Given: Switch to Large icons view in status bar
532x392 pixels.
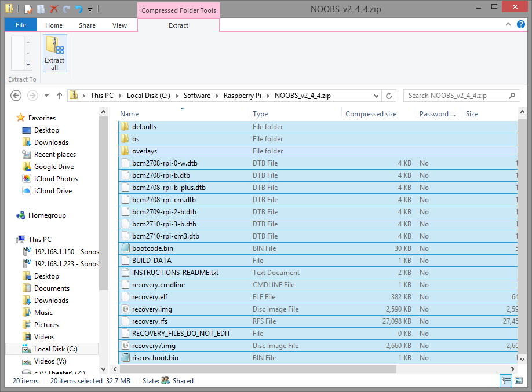Looking at the screenshot, I should click(519, 381).
